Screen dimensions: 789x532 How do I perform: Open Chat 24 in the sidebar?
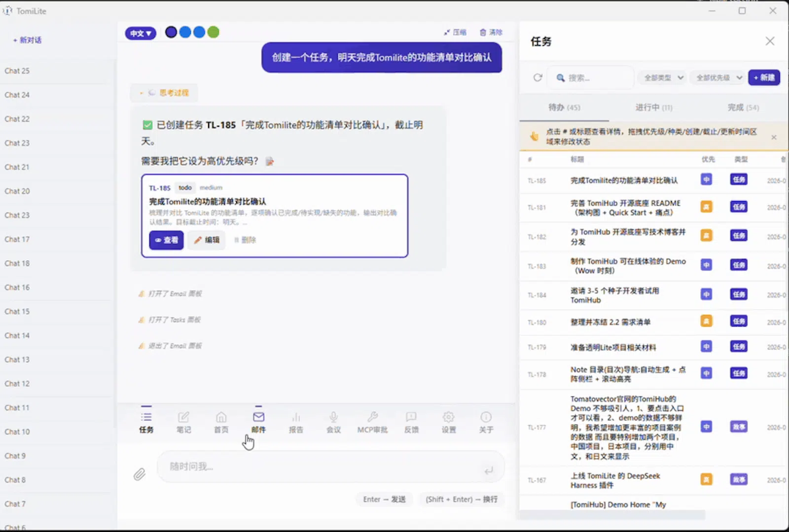click(x=57, y=95)
